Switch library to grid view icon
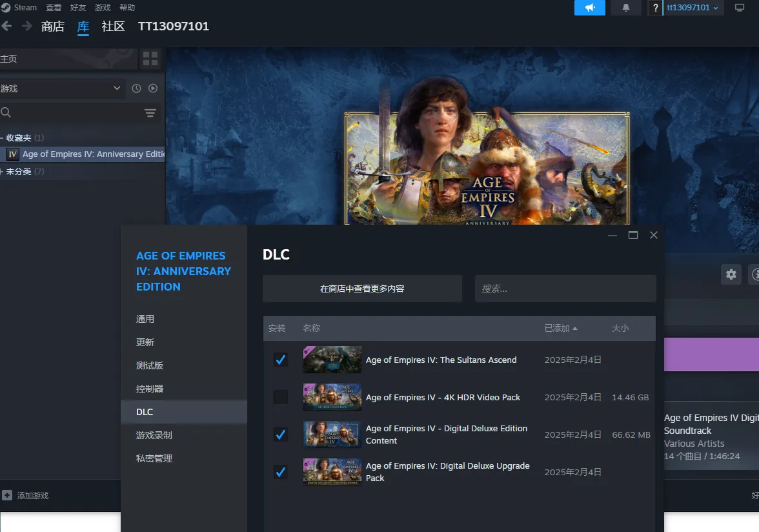This screenshot has height=532, width=759. (x=150, y=59)
